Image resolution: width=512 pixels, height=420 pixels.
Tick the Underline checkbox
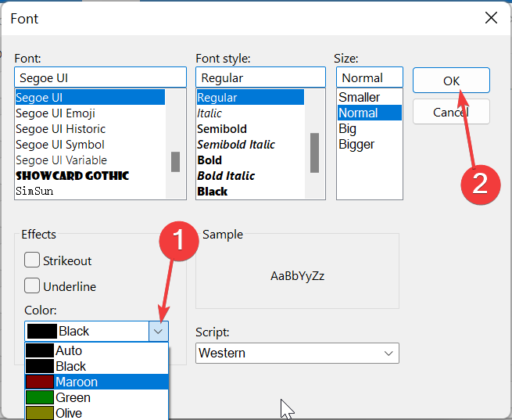click(32, 285)
